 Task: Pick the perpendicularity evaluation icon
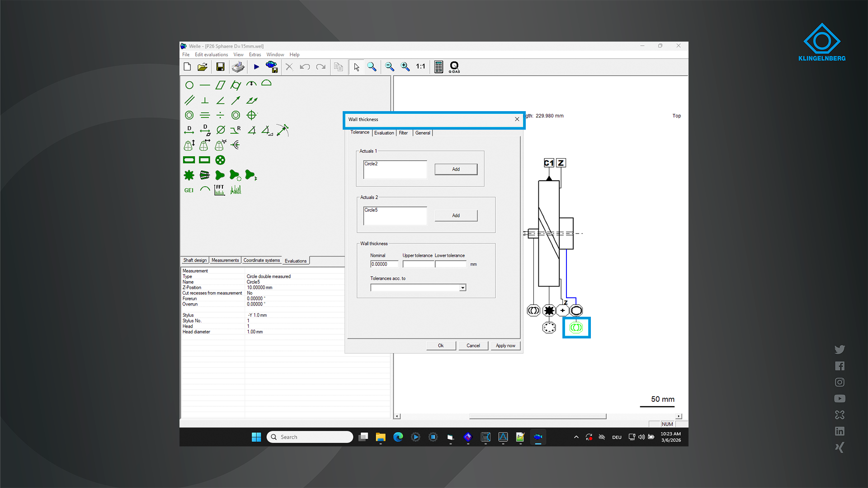205,100
